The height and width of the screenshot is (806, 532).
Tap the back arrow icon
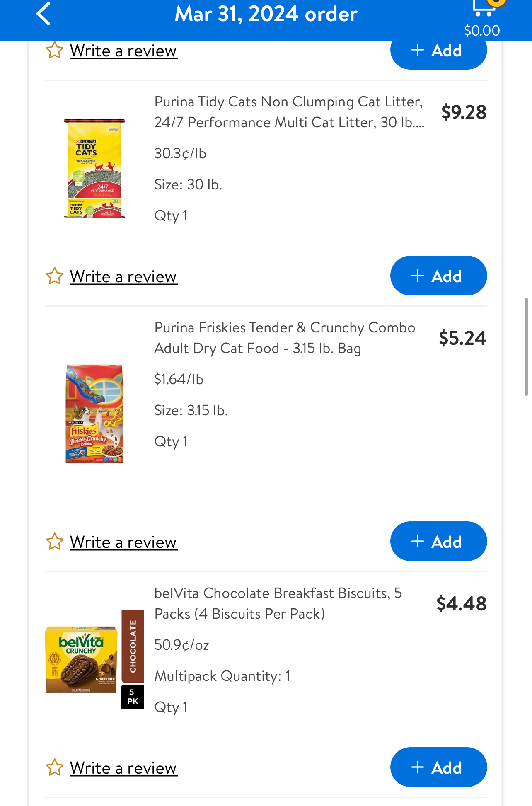pyautogui.click(x=44, y=14)
